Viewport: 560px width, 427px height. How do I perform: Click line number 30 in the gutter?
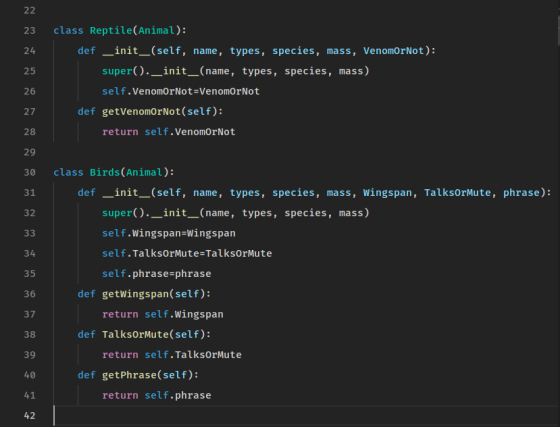tap(30, 172)
